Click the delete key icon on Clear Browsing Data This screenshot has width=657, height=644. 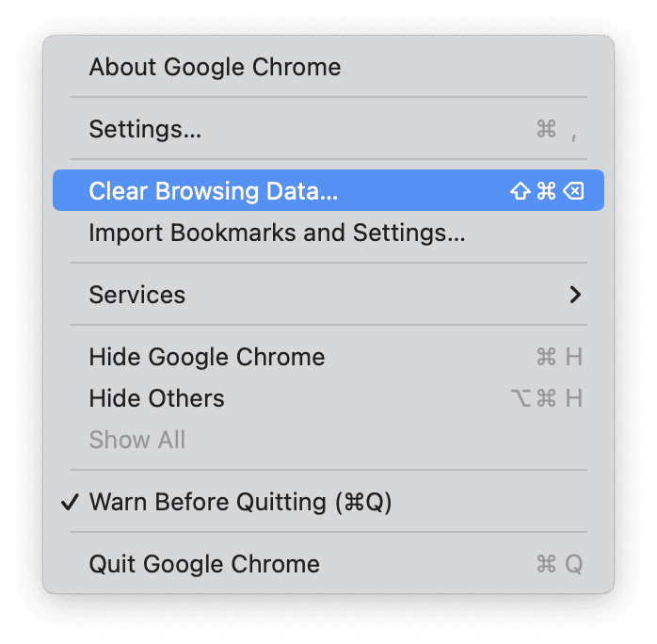click(573, 192)
